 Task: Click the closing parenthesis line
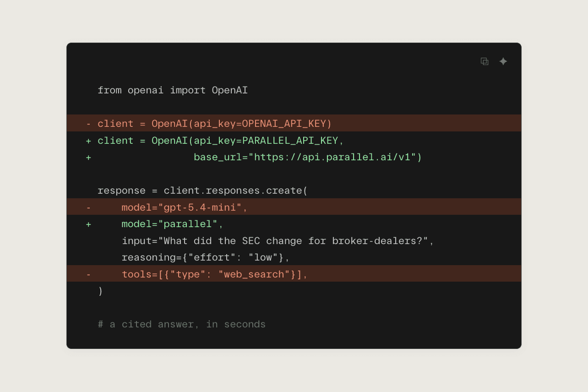pyautogui.click(x=100, y=291)
